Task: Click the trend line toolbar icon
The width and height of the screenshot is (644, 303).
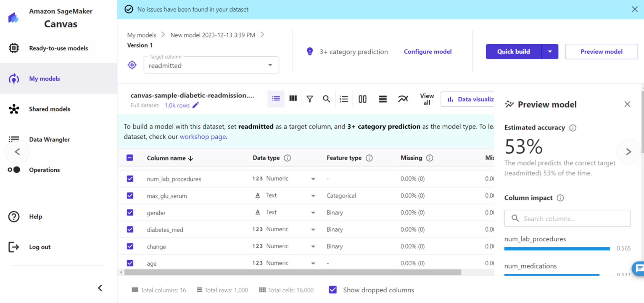Action: click(403, 99)
